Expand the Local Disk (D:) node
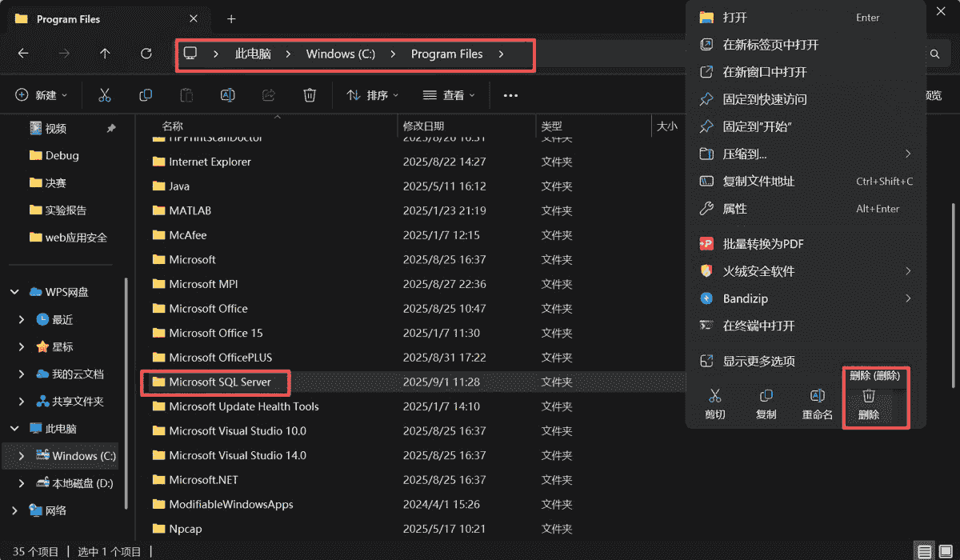This screenshot has height=560, width=960. 22,483
